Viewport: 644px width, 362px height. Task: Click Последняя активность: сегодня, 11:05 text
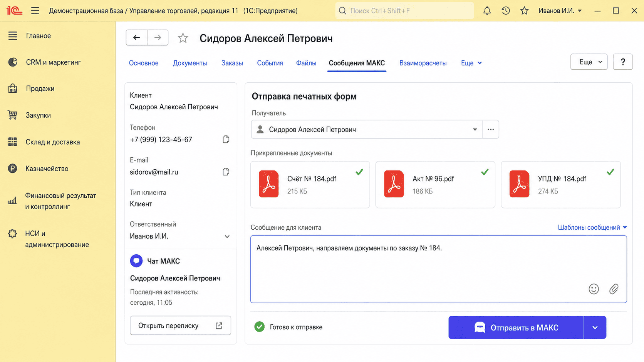[x=164, y=297]
